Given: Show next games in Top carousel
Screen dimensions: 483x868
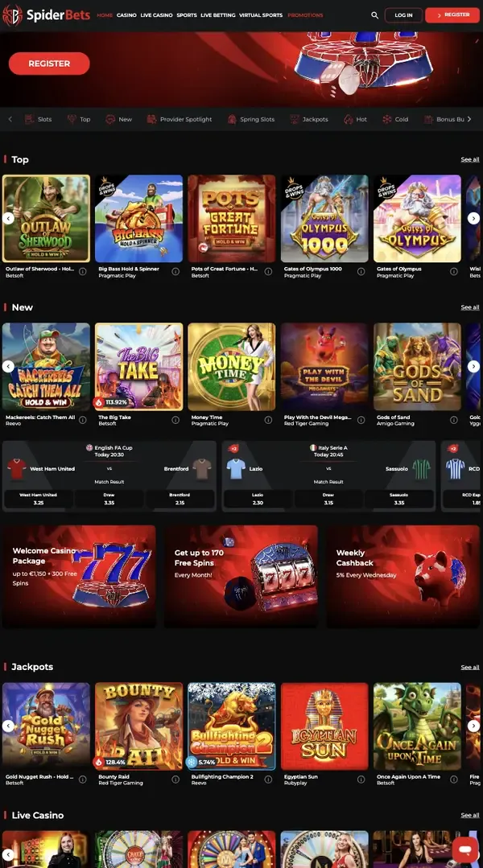Looking at the screenshot, I should (473, 218).
